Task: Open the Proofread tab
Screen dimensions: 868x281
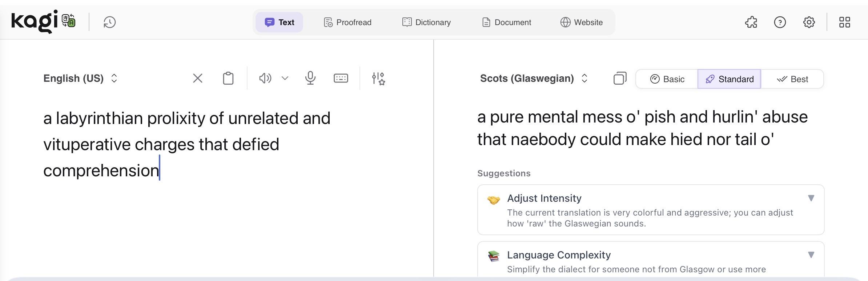Action: click(x=347, y=22)
